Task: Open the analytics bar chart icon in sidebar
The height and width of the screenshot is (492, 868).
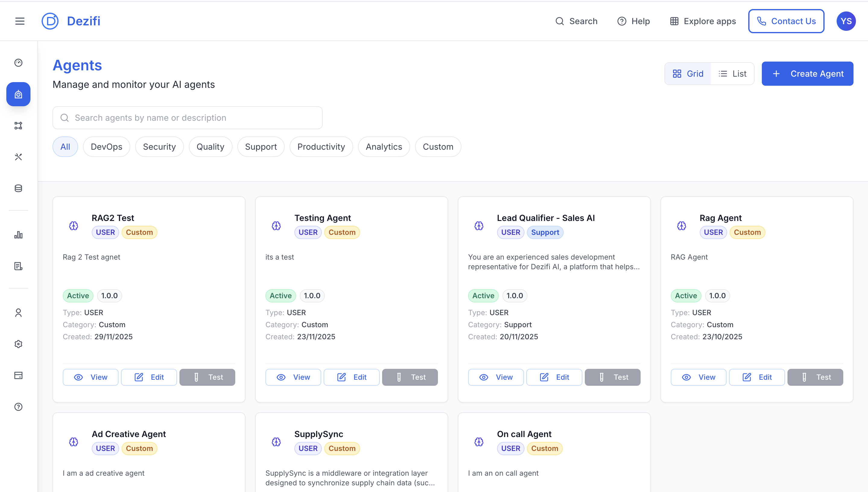Action: (18, 235)
